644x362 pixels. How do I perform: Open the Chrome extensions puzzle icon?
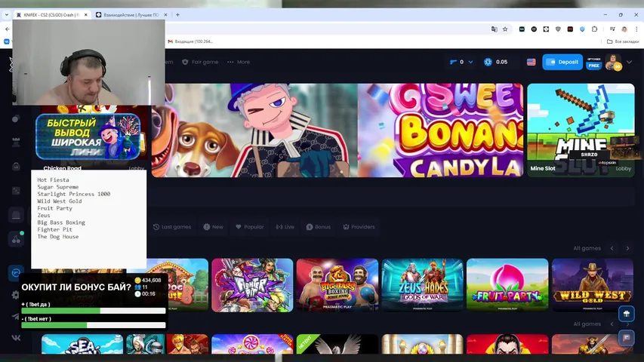tap(594, 29)
